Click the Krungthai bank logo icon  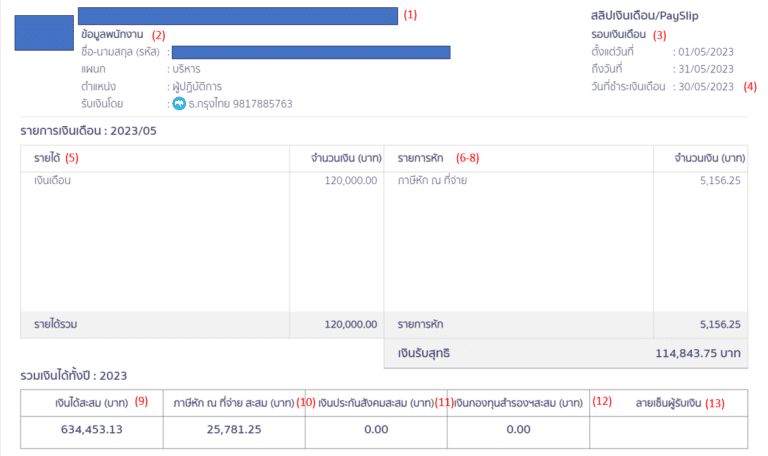179,104
